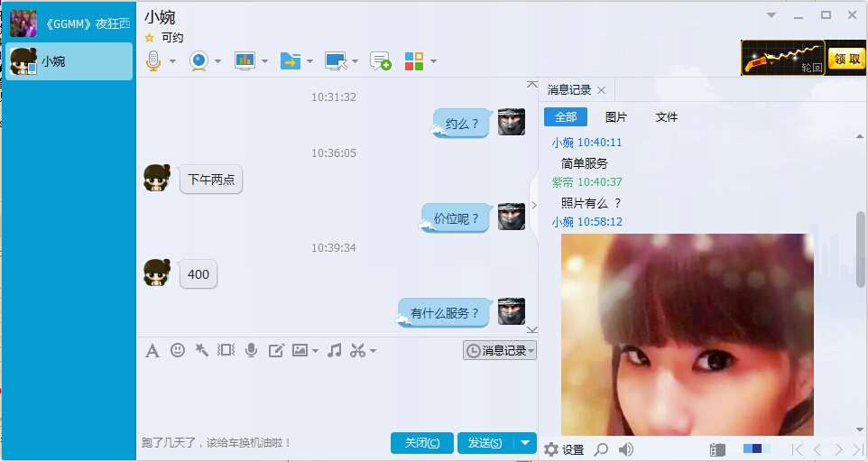Viewport: 868px width, 462px height.
Task: Open the presentation demo screen icon
Action: [245, 60]
